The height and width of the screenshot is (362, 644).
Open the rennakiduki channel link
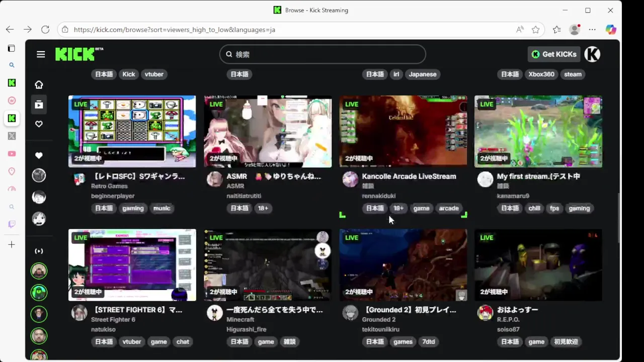[379, 196]
